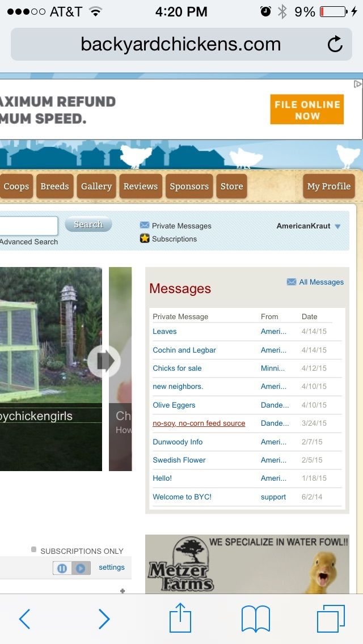
Task: Open feed settings link
Action: 111,567
